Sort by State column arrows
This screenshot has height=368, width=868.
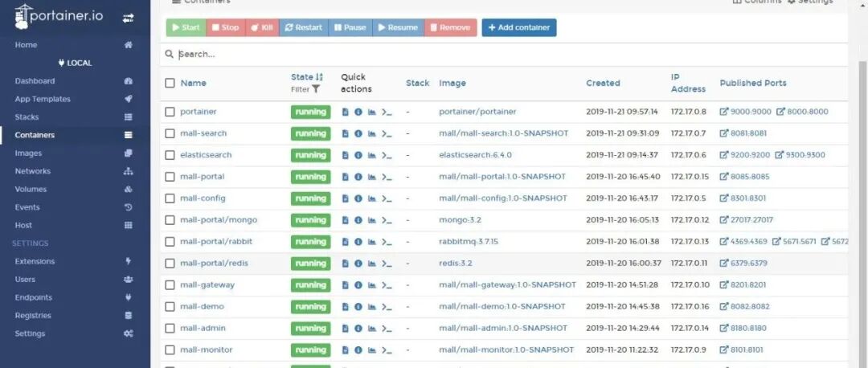pos(319,77)
